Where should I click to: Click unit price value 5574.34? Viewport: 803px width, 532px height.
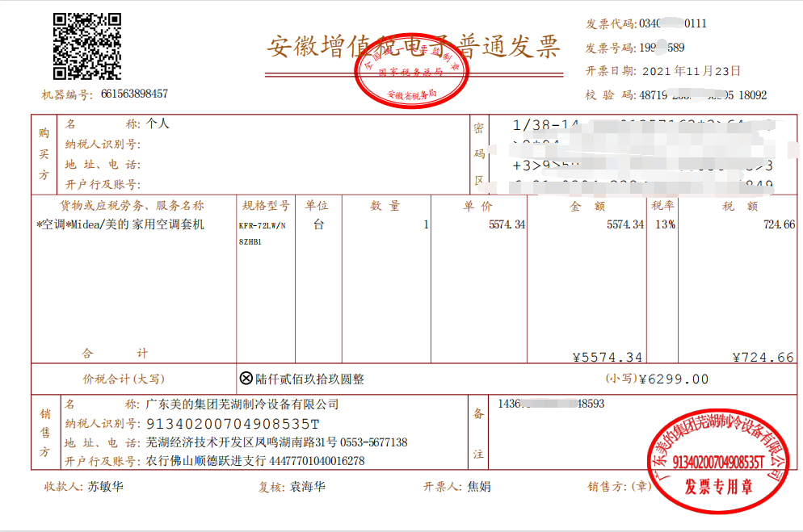507,224
